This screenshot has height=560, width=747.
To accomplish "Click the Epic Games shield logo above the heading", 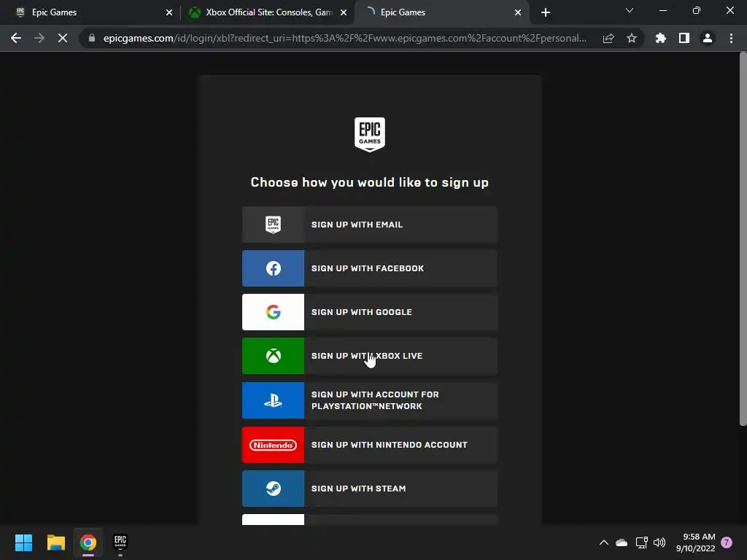I will point(370,135).
